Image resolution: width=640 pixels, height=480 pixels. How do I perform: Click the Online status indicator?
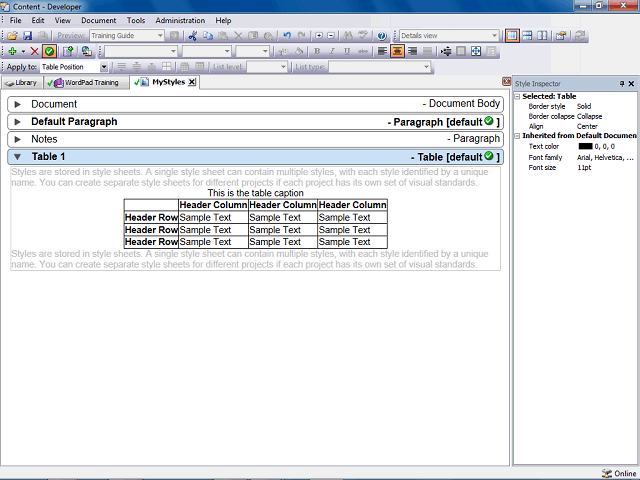(x=619, y=473)
